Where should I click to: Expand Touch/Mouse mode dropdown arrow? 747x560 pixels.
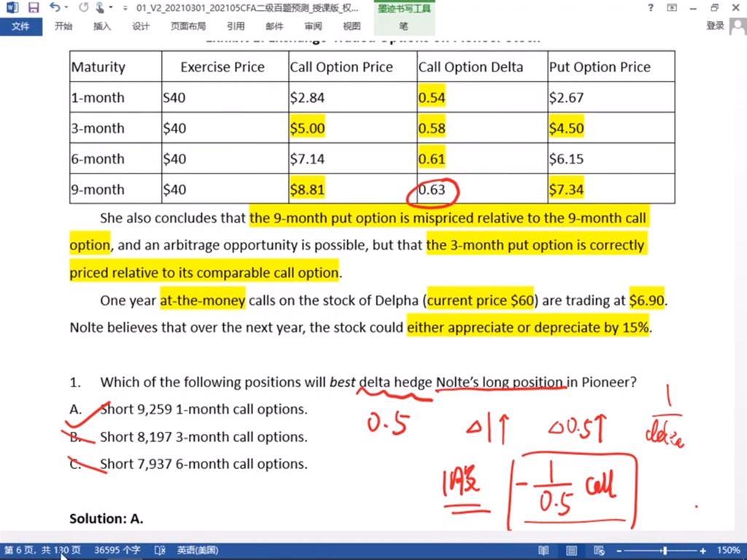click(x=111, y=7)
